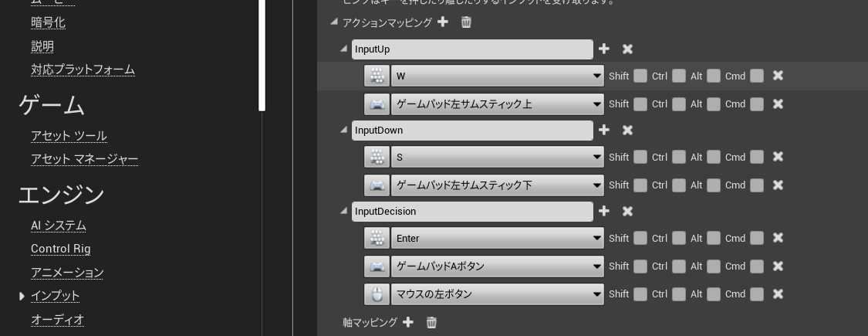The height and width of the screenshot is (336, 868).
Task: Open the 対応プラットフォーム settings category
Action: pyautogui.click(x=83, y=70)
